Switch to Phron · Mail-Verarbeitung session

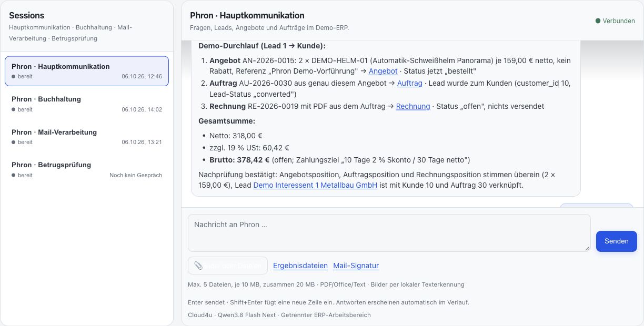tap(87, 137)
